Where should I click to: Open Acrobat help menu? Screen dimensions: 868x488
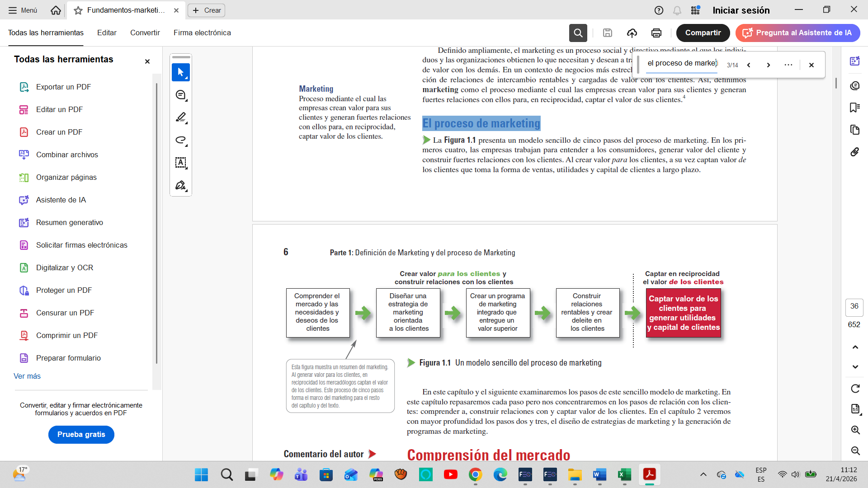click(x=659, y=10)
